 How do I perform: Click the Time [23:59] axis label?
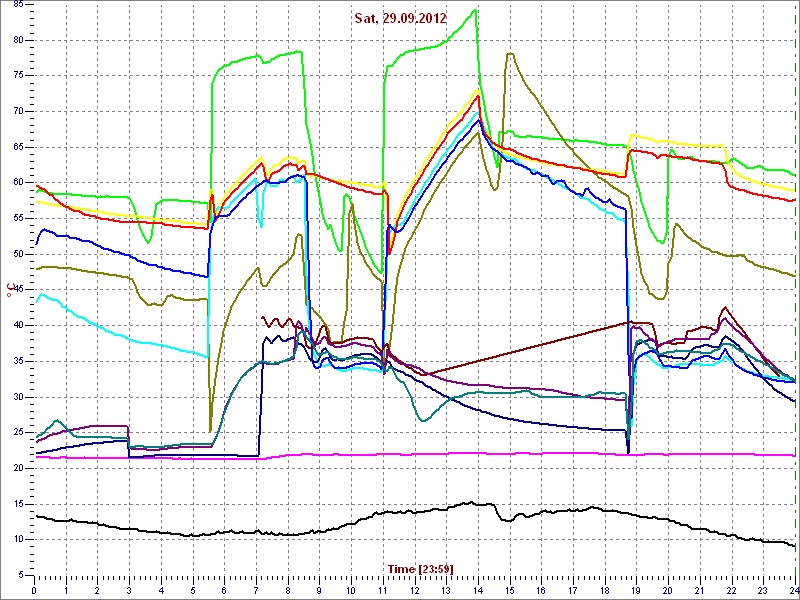tap(420, 568)
